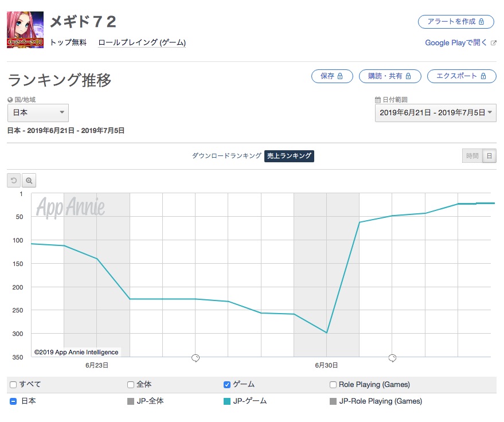Click the 保存 button
504x422 pixels.
332,76
